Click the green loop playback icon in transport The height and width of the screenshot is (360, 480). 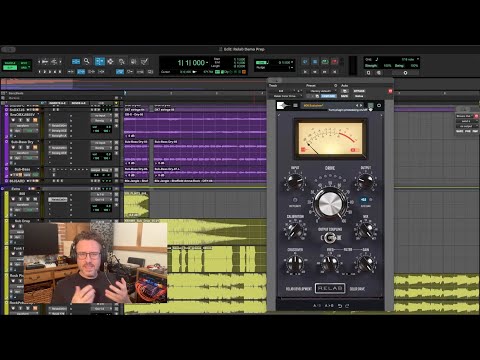tap(325, 62)
